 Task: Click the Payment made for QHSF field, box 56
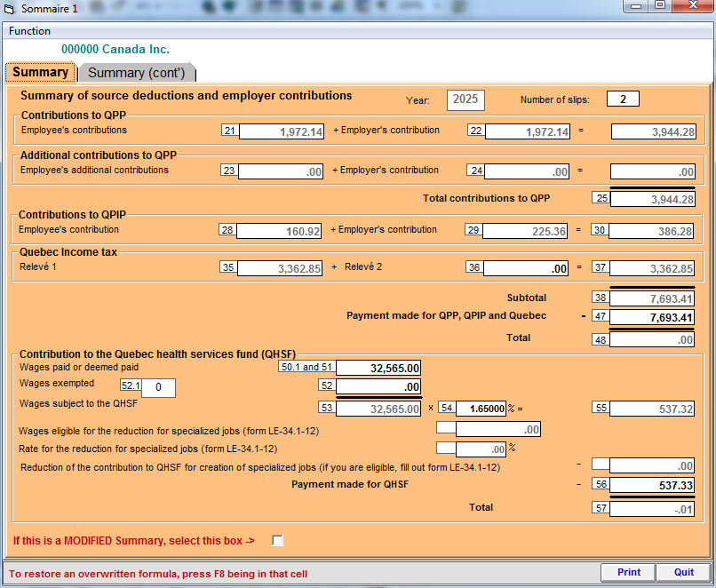click(x=652, y=485)
